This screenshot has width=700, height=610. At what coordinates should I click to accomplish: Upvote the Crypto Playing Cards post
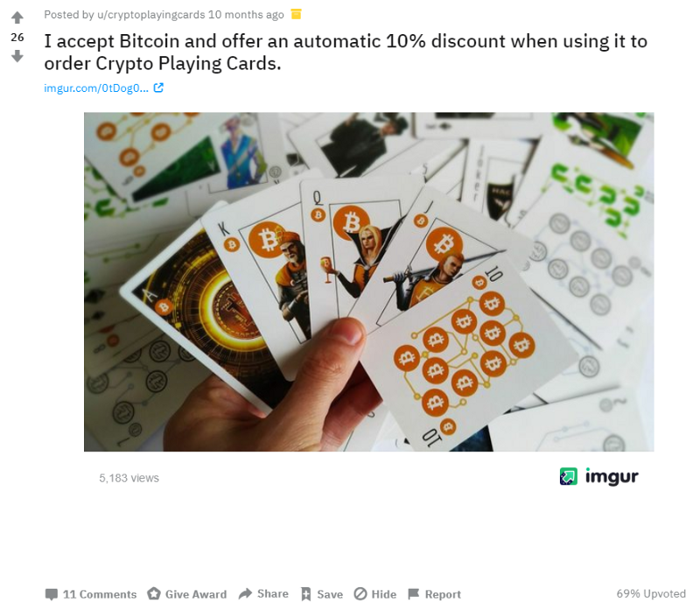tap(17, 18)
